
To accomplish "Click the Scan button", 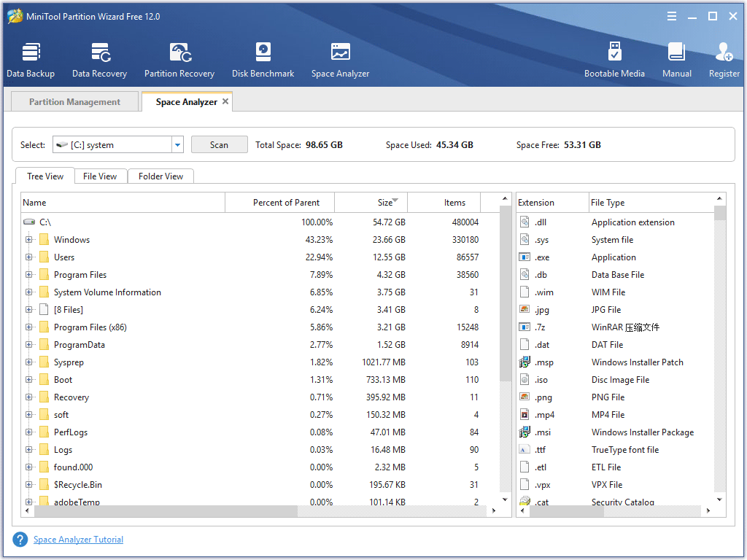I will (x=219, y=145).
